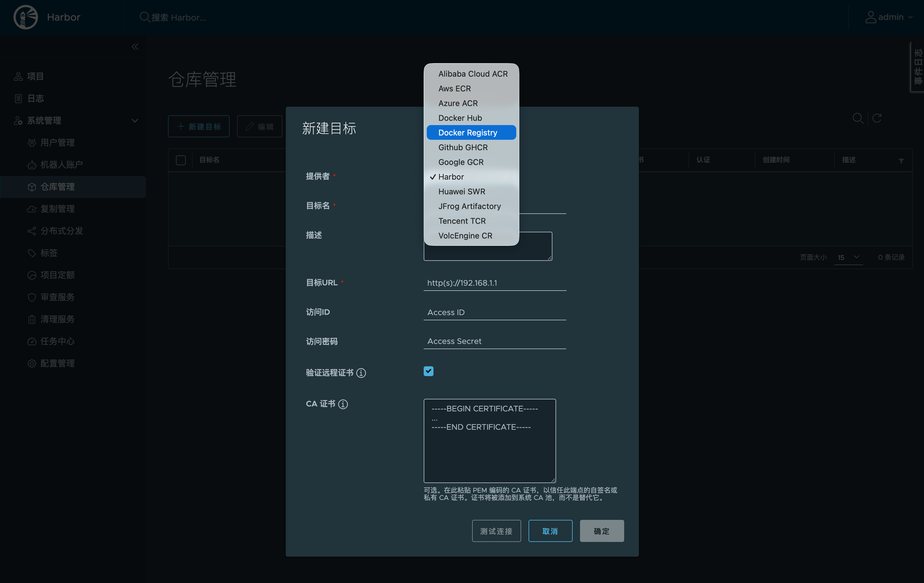Click the 创建时间 column header

tap(776, 160)
